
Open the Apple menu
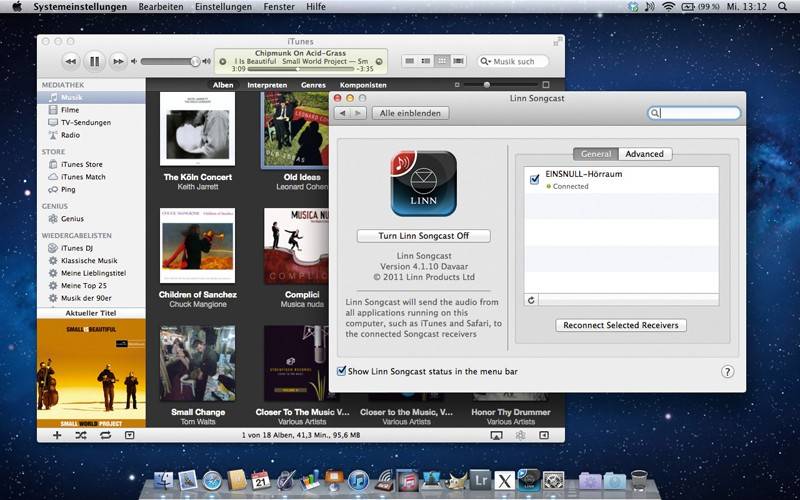[x=17, y=7]
